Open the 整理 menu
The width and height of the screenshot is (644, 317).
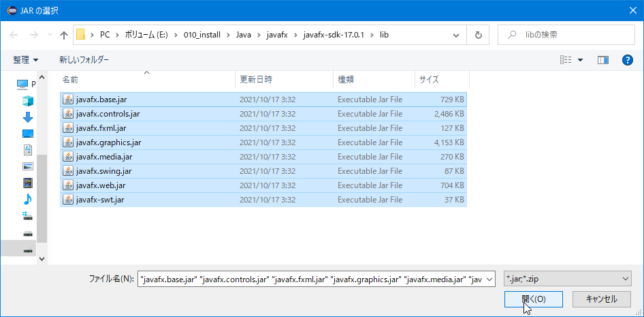(x=25, y=60)
